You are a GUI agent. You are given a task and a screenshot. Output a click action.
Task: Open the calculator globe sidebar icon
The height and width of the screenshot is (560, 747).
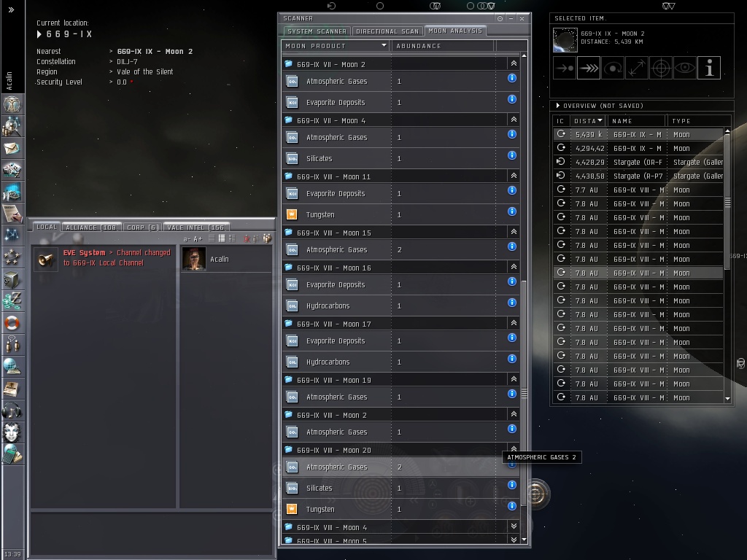click(x=12, y=454)
